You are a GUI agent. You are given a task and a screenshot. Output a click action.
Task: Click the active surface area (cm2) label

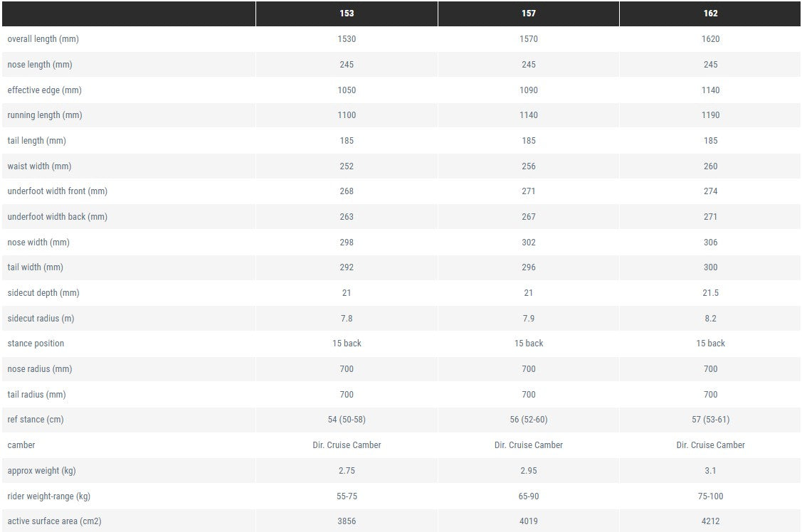click(54, 521)
